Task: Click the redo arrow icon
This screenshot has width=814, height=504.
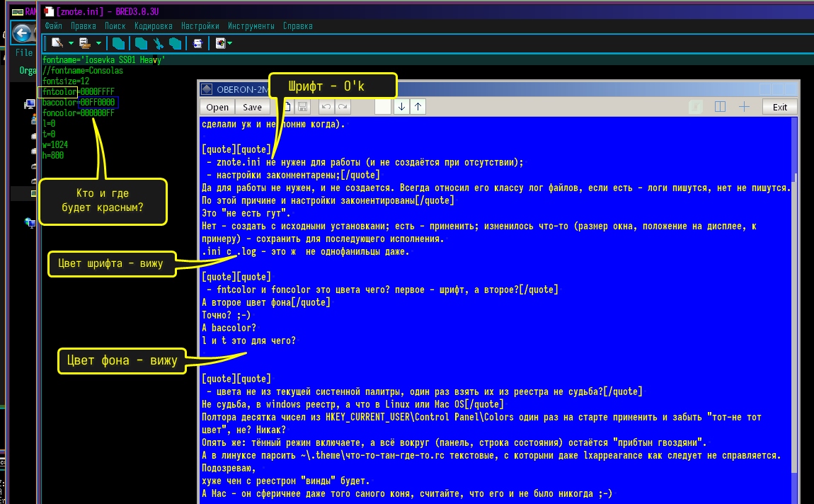Action: tap(343, 107)
